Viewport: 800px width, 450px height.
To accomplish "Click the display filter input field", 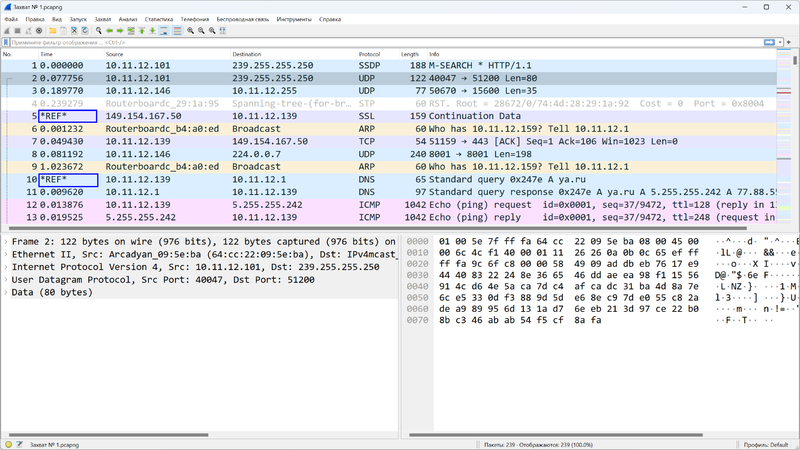I will (x=386, y=42).
